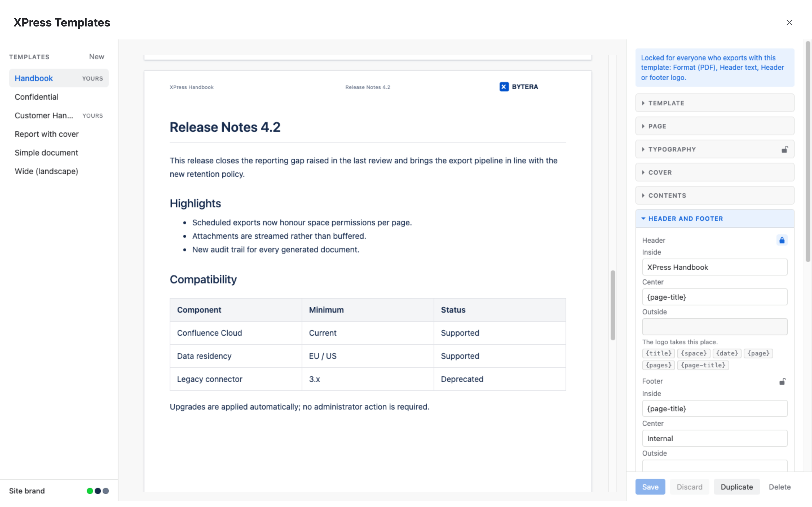
Task: Insert the {date} placeholder chip
Action: (727, 353)
